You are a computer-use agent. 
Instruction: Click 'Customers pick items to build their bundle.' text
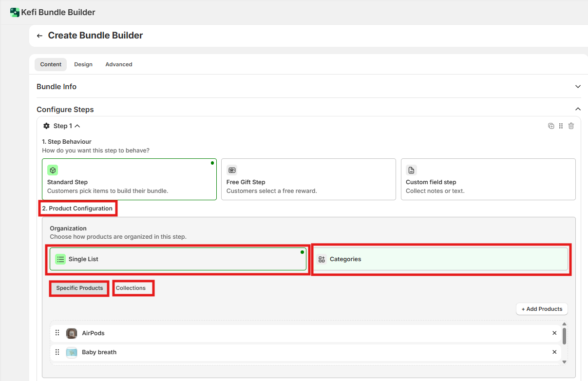tap(108, 191)
